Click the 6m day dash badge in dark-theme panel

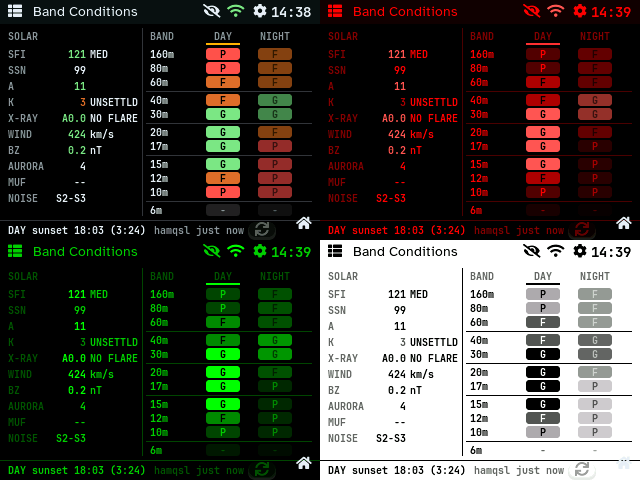click(223, 210)
